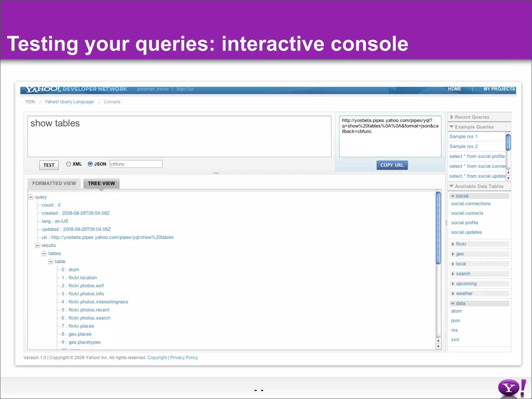
Task: Click the horizontal pane splitter handle
Action: 216,173
